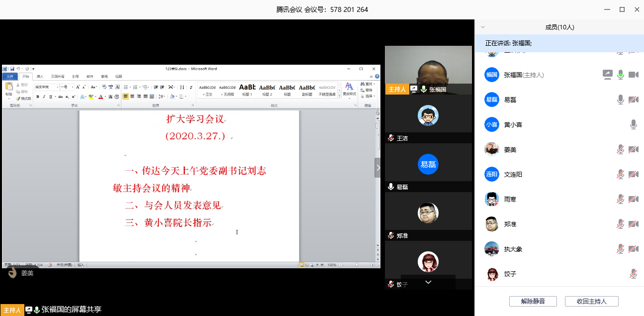The width and height of the screenshot is (644, 316).
Task: Collapse video strip with side arrow handle
Action: tap(377, 168)
